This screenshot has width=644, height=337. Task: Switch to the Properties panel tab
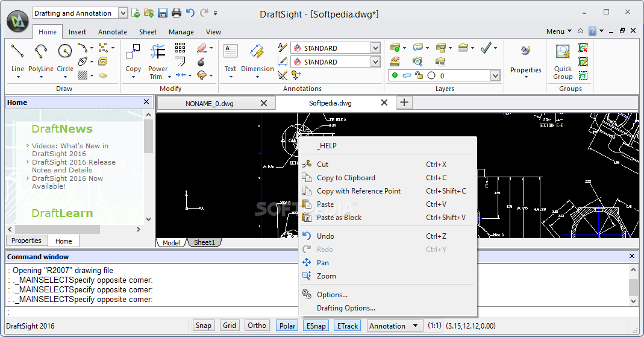tap(27, 241)
